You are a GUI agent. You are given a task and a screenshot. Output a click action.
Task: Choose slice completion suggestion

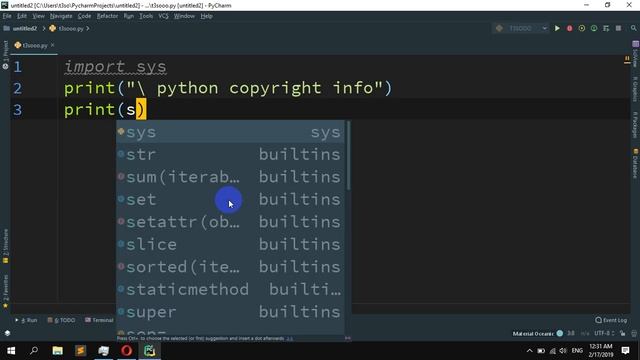pos(231,244)
